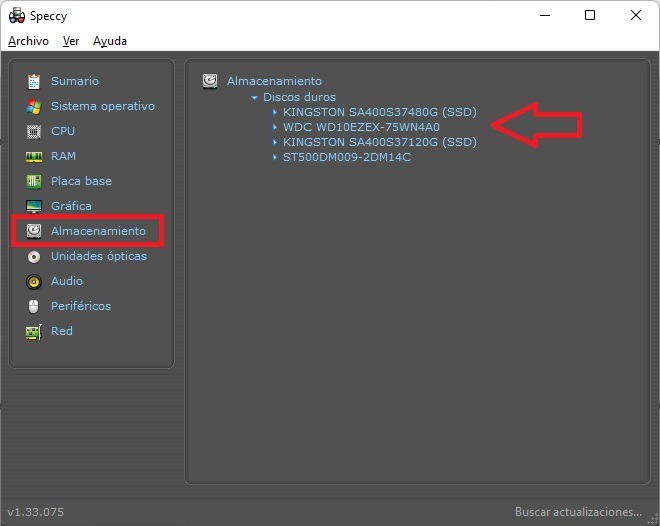Open the Ayuda menu
Screen dimensions: 660x526
click(110, 41)
